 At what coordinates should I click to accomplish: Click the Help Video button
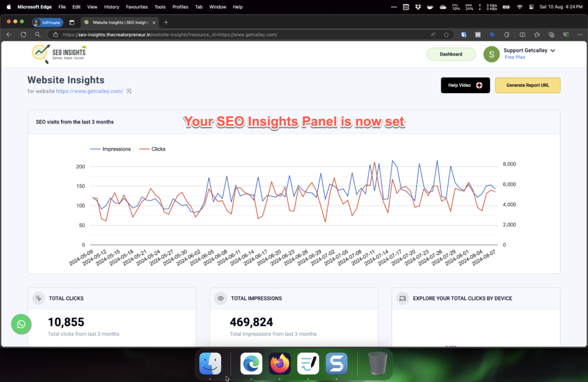[465, 85]
